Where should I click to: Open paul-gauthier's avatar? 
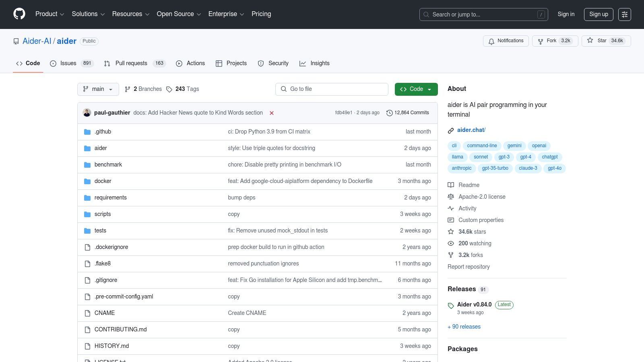[x=87, y=113]
